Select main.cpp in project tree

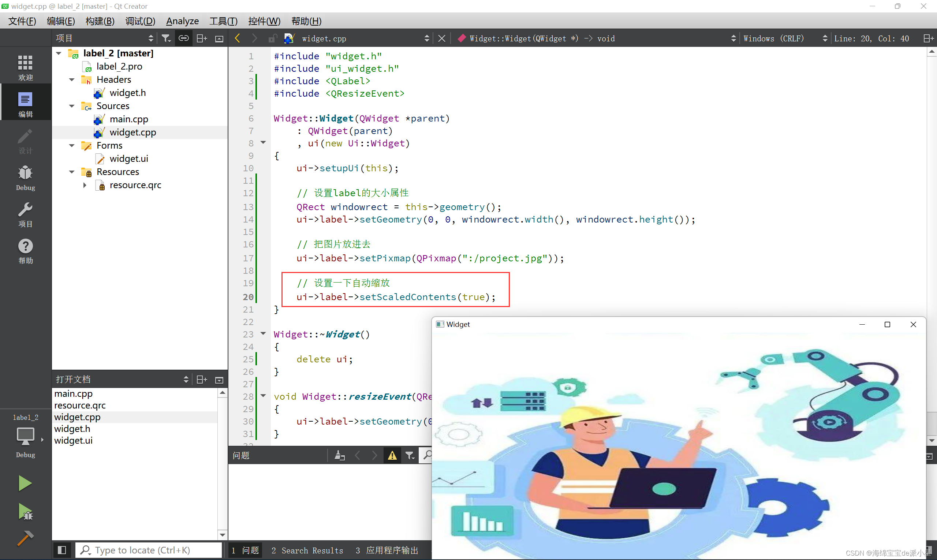129,119
